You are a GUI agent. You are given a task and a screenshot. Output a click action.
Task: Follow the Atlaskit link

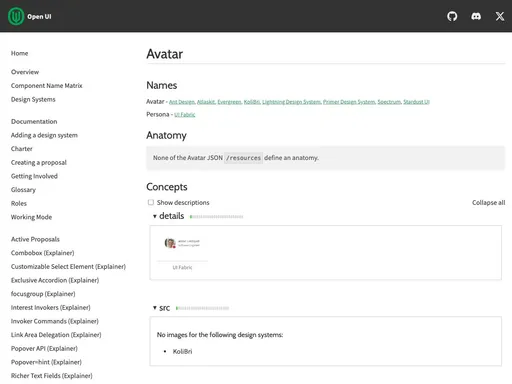(x=206, y=102)
